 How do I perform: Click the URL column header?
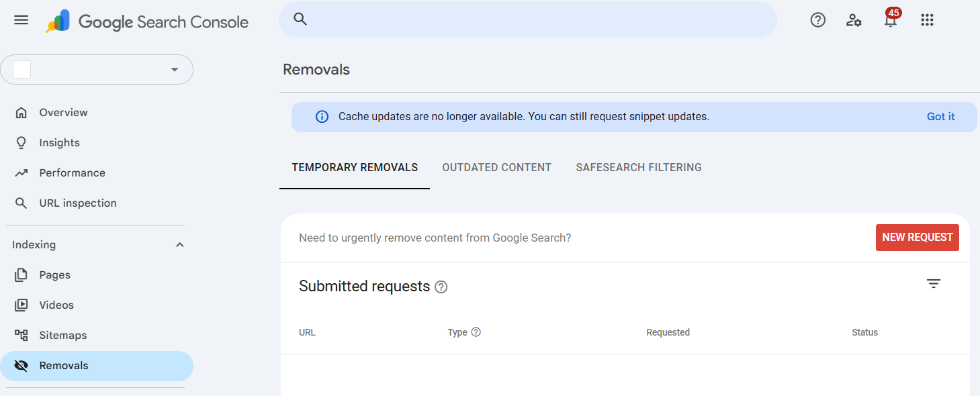[307, 332]
